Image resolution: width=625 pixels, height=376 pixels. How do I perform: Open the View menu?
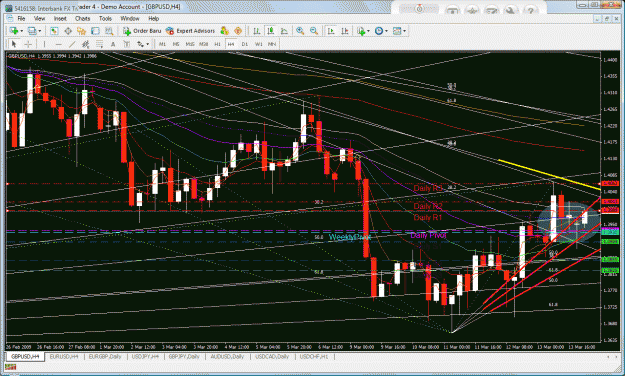[39, 18]
